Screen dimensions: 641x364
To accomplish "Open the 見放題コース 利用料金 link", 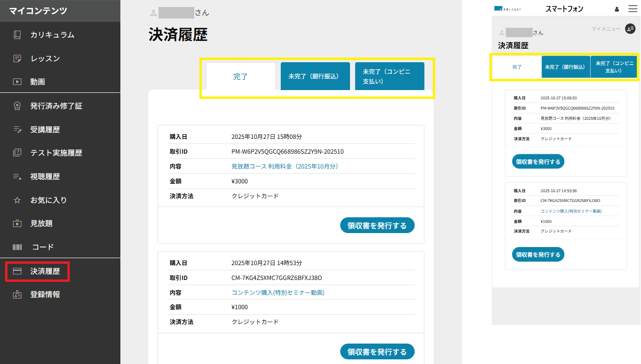I will tap(284, 166).
